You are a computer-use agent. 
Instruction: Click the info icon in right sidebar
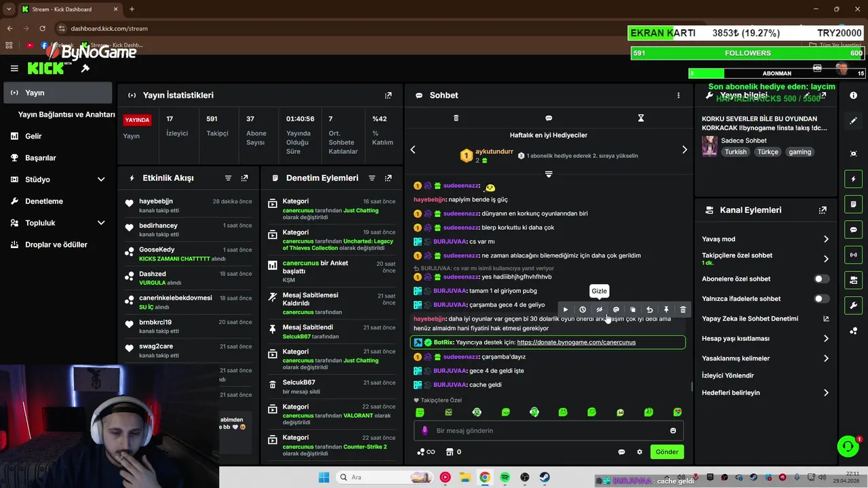coord(853,96)
